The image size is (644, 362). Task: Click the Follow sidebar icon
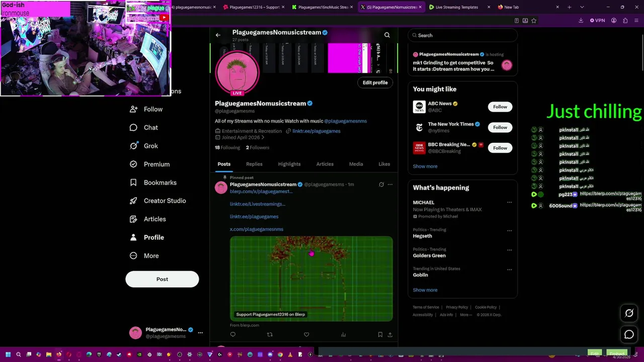point(133,109)
